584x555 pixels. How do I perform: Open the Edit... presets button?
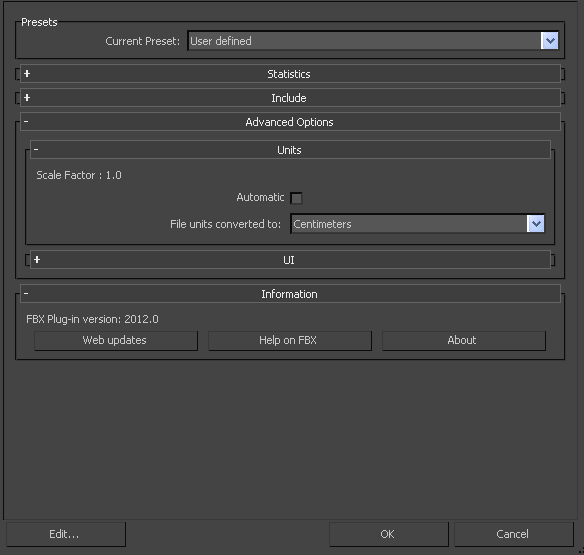66,534
